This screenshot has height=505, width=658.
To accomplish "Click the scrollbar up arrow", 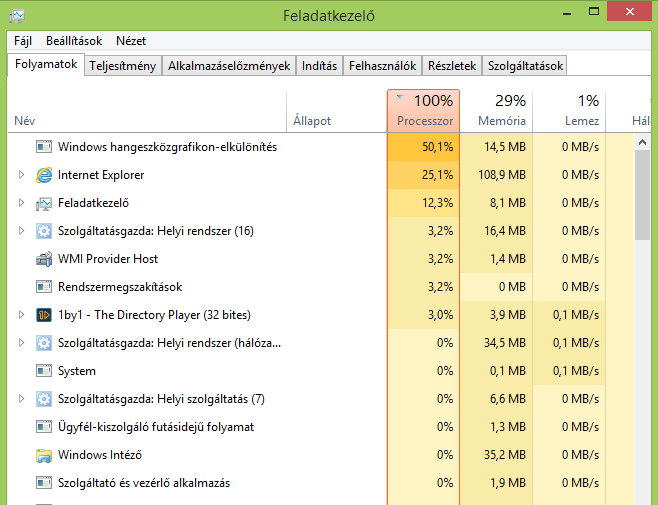I will (642, 142).
